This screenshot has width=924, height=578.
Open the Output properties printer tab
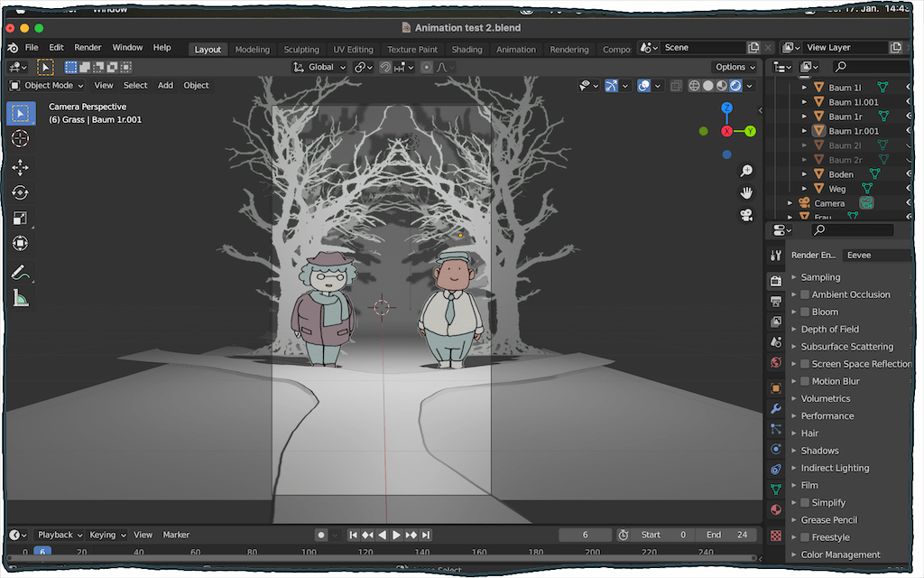pos(776,302)
